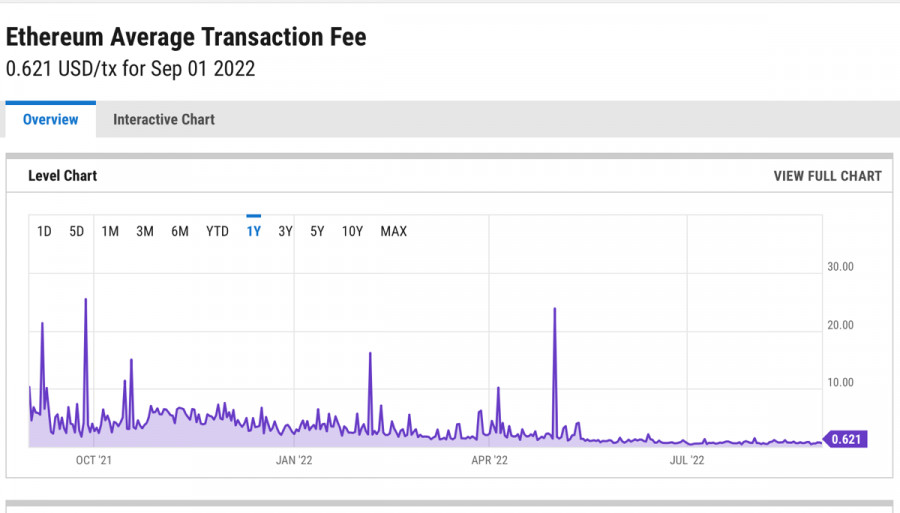Choose the 5D chart range

[x=77, y=232]
